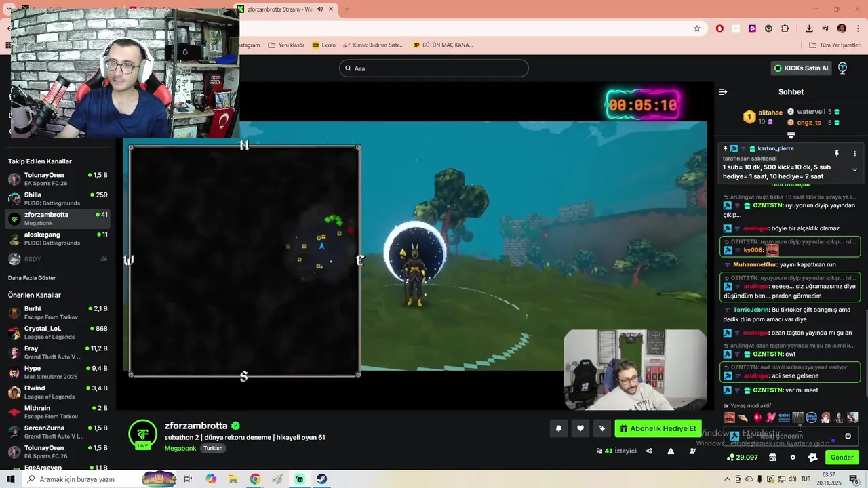The height and width of the screenshot is (488, 868).
Task: Open Chrome media control icon
Action: click(825, 28)
